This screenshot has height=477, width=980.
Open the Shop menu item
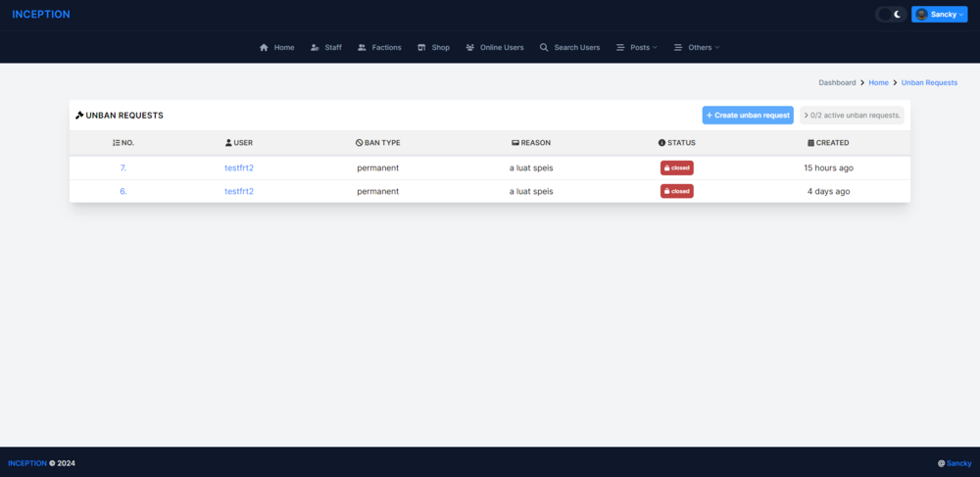tap(434, 47)
